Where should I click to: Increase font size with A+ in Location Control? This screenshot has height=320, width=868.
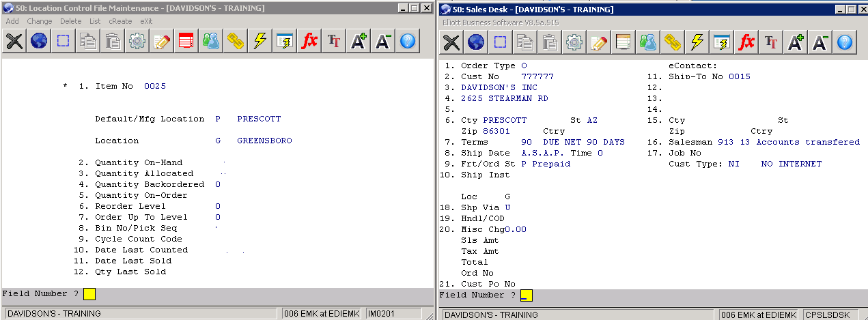coord(359,41)
